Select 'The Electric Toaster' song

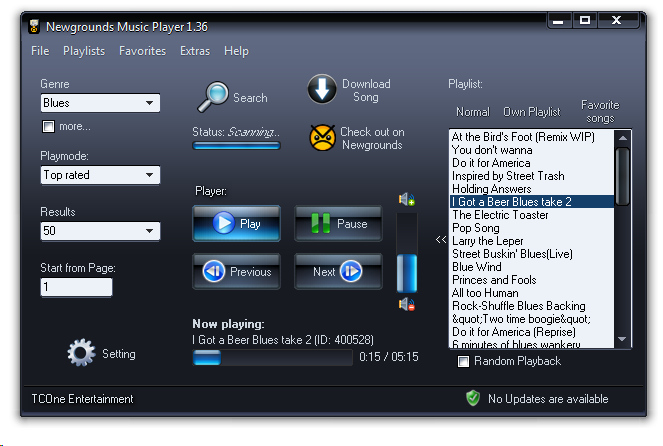[x=531, y=215]
